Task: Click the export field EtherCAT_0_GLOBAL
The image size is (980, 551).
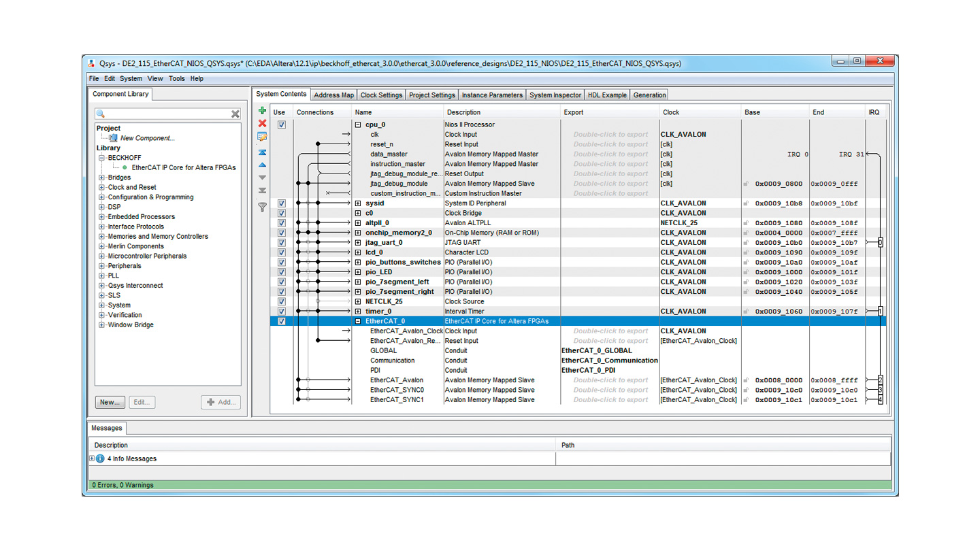Action: pos(596,351)
